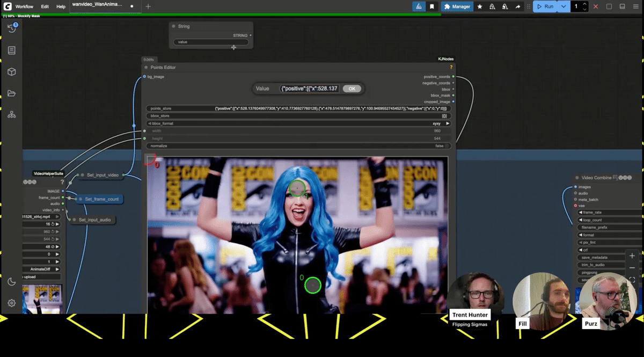
Task: Click the fit view canvas icon
Action: [x=632, y=280]
